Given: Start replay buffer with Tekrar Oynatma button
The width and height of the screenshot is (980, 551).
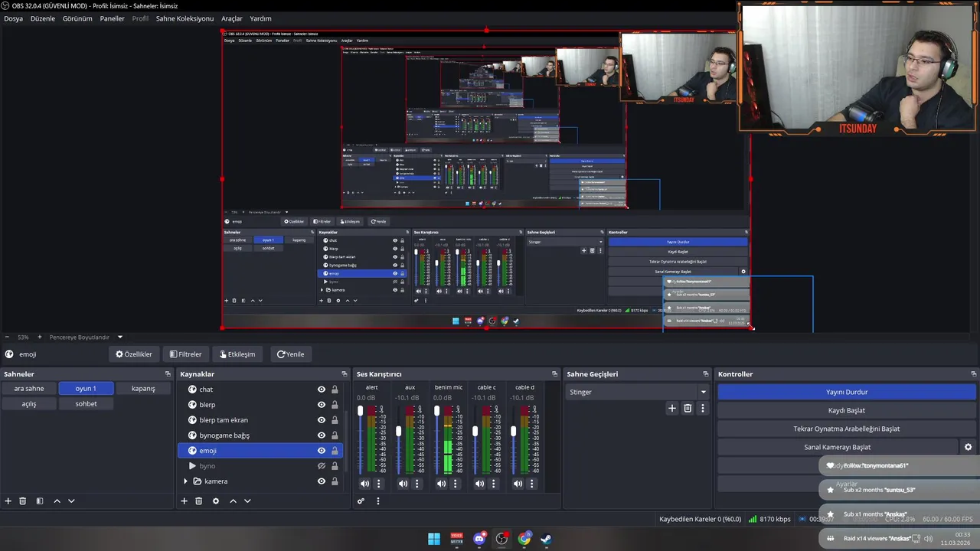Looking at the screenshot, I should [847, 429].
